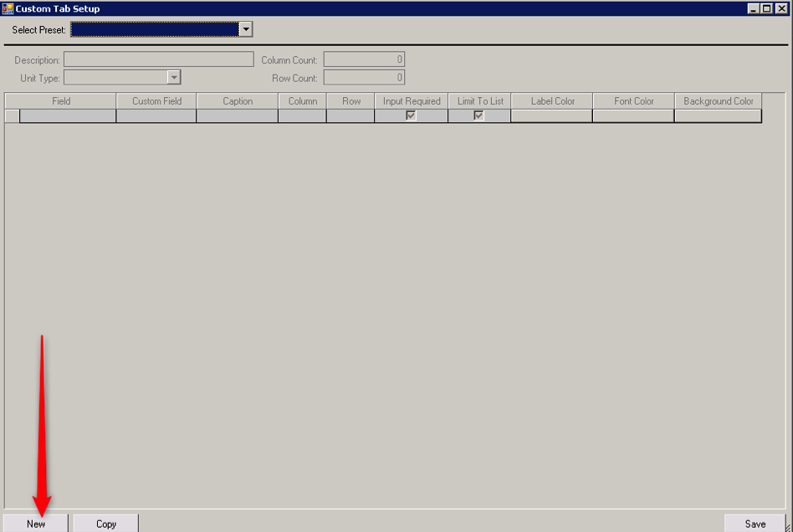The height and width of the screenshot is (532, 793).
Task: Click the Custom Field column header
Action: click(156, 100)
